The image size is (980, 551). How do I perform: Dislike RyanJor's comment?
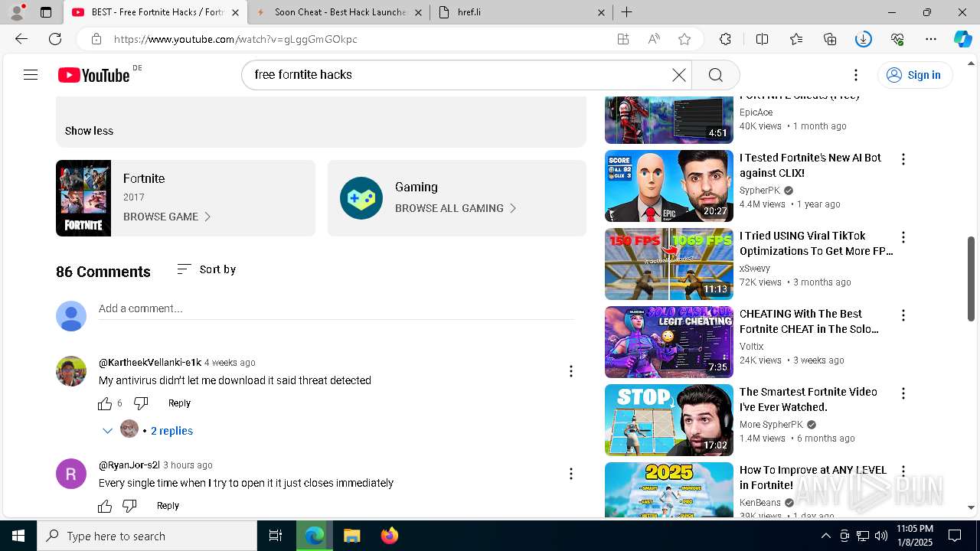point(129,506)
